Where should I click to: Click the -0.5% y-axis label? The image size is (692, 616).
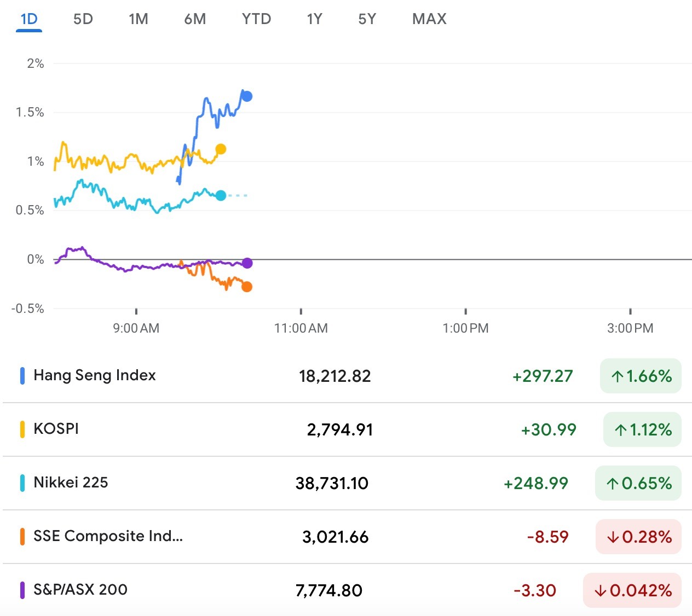[27, 309]
